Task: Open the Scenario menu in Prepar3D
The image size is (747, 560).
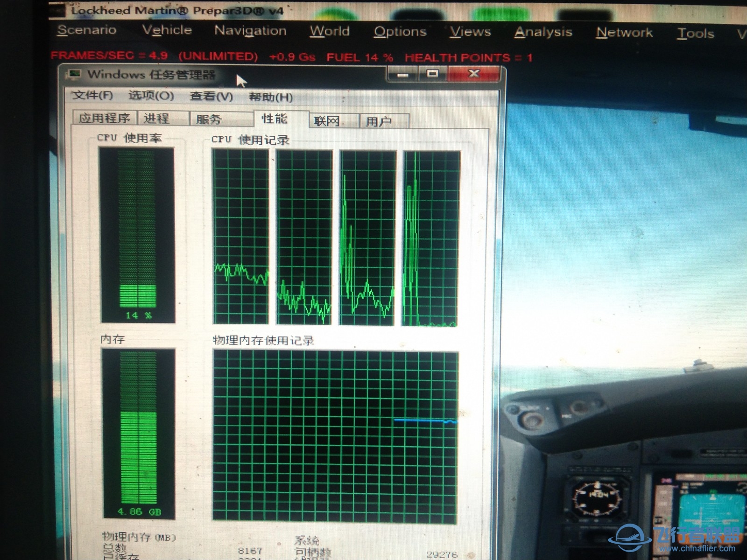Action: 86,30
